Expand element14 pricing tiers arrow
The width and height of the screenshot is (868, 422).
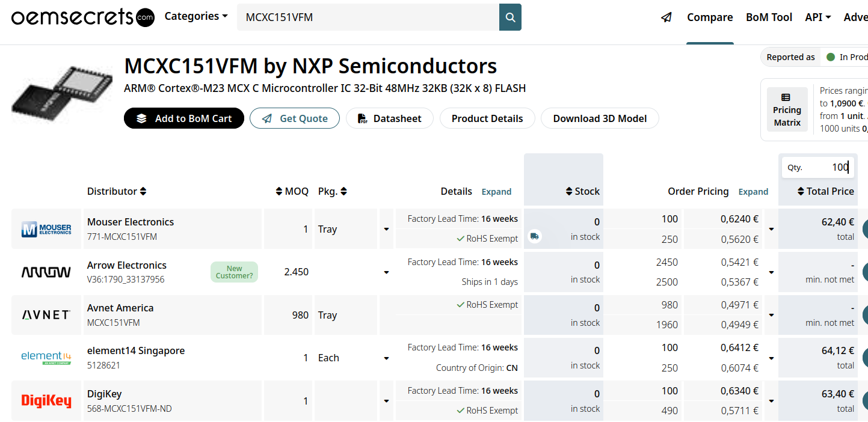pos(771,358)
